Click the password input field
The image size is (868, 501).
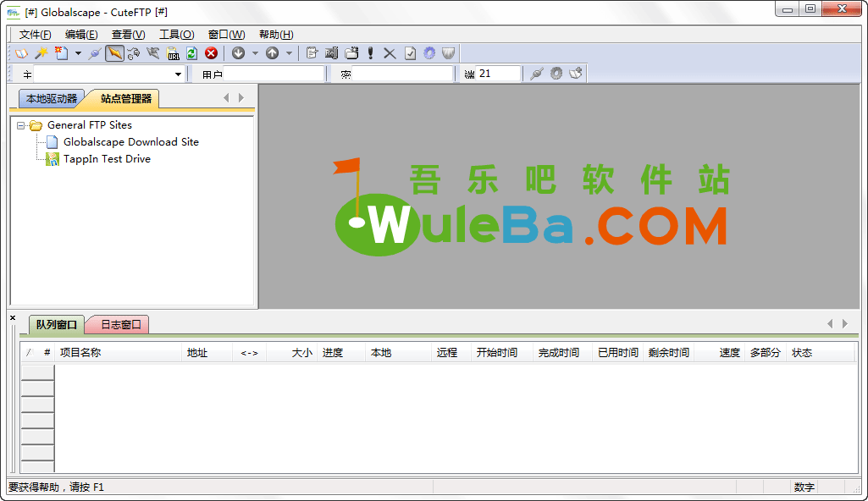(402, 74)
